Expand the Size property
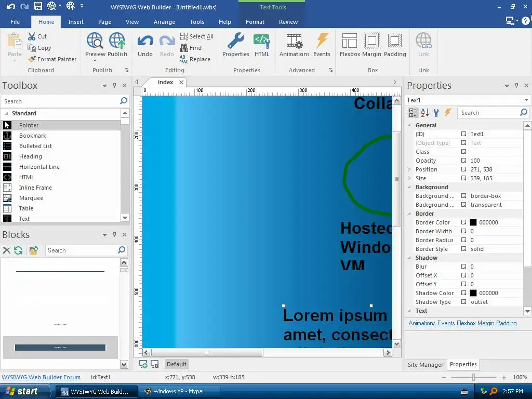The height and width of the screenshot is (399, 532). coord(409,178)
